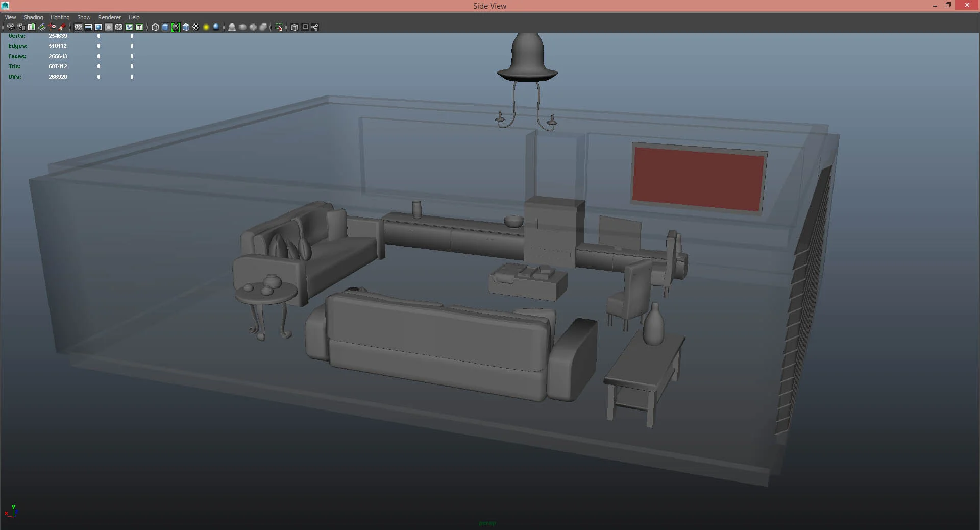Click the 2D Pan/Zoom icon
The image size is (980, 530).
click(52, 27)
